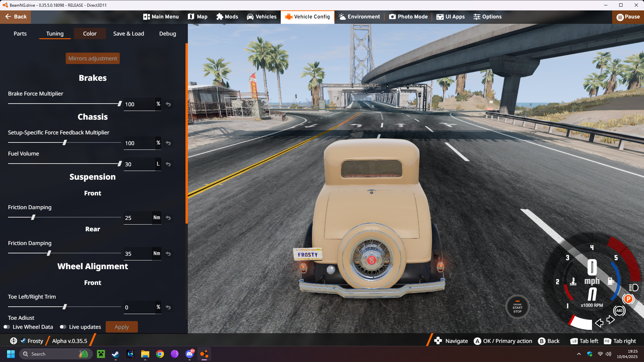
Task: Reset Fuel Volume using its undo arrow
Action: [168, 164]
